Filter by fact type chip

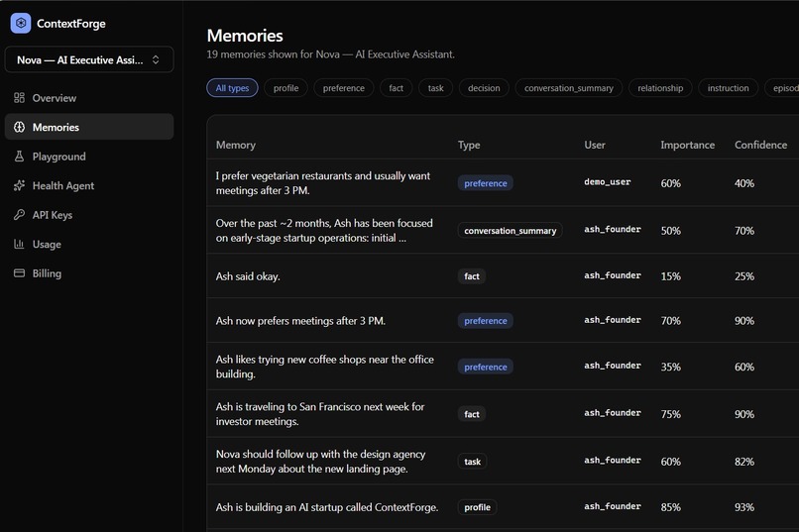[x=396, y=88]
